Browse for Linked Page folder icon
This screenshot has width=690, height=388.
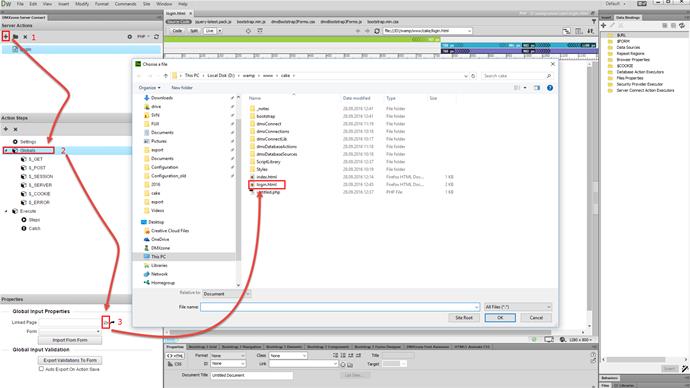click(106, 322)
